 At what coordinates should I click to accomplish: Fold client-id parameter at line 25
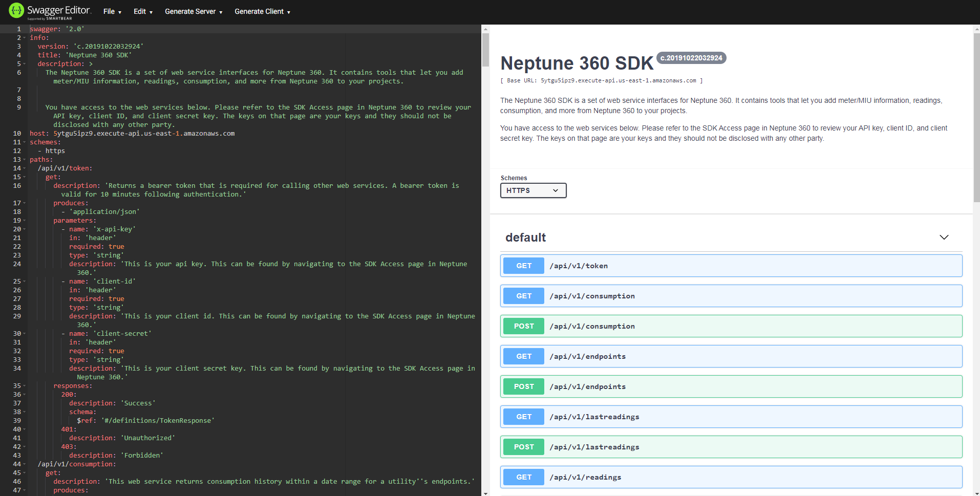click(24, 282)
